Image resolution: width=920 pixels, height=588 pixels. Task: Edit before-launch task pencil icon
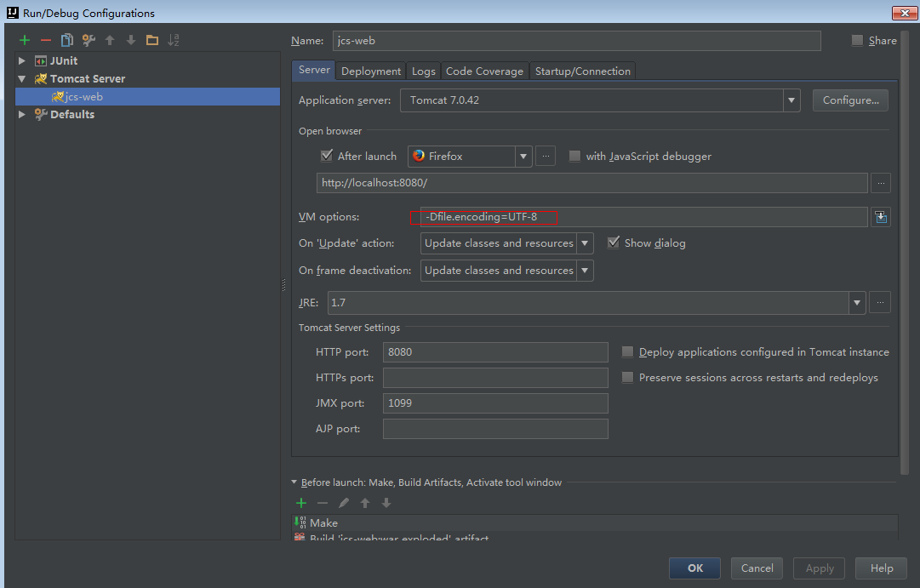[x=344, y=503]
